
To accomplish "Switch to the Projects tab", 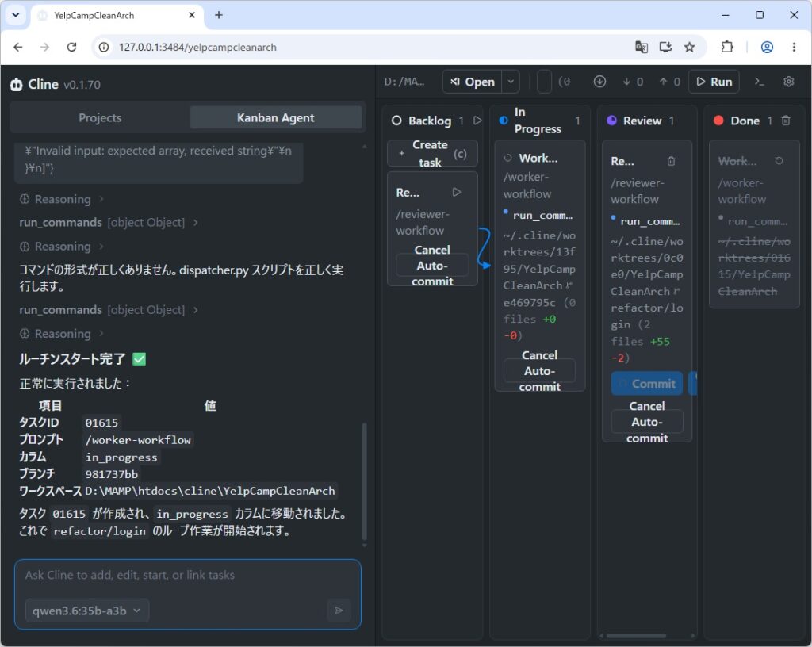I will [100, 117].
